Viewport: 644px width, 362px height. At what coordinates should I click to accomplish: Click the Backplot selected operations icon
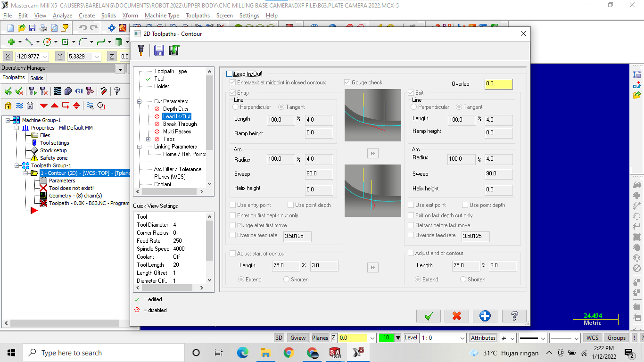click(57, 91)
